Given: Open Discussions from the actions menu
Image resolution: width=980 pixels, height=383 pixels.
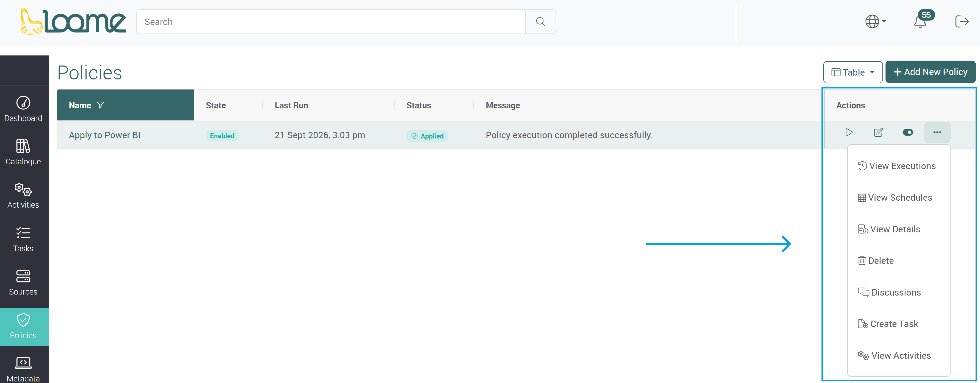Looking at the screenshot, I should (x=899, y=292).
